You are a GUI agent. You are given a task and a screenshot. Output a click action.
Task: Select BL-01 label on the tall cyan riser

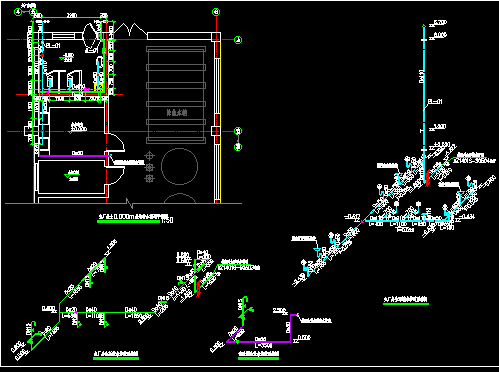(435, 101)
